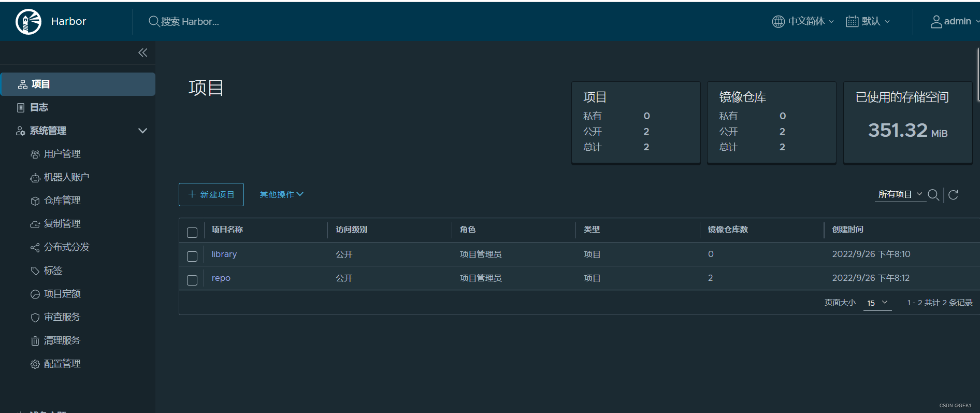Refresh the project list
The image size is (980, 413).
pyautogui.click(x=953, y=195)
